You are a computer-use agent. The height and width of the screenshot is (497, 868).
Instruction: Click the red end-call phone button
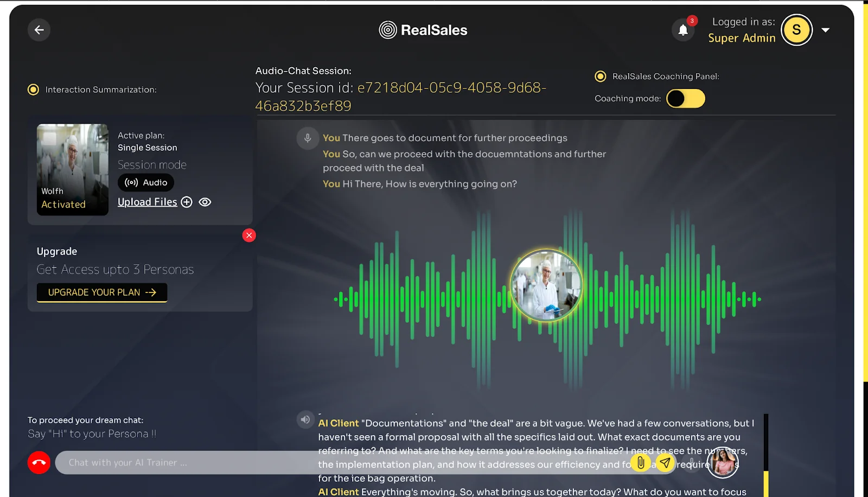[39, 463]
